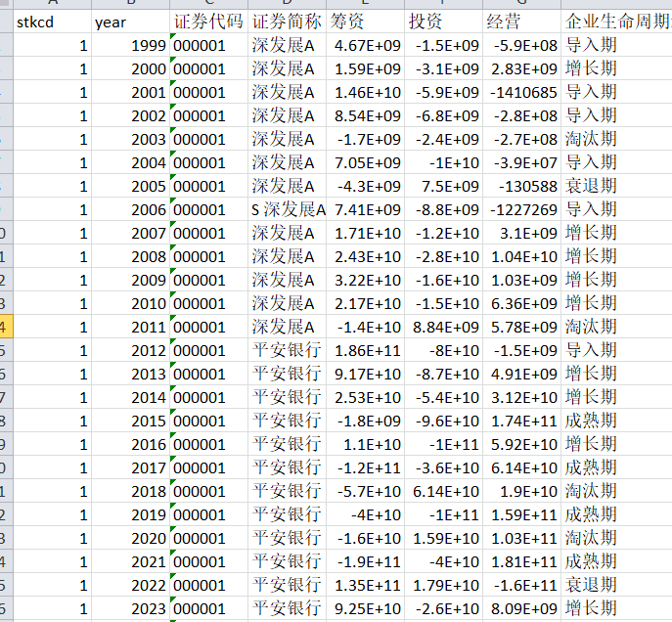The image size is (672, 622).
Task: Click the 证券简称 header cell
Action: point(287,22)
